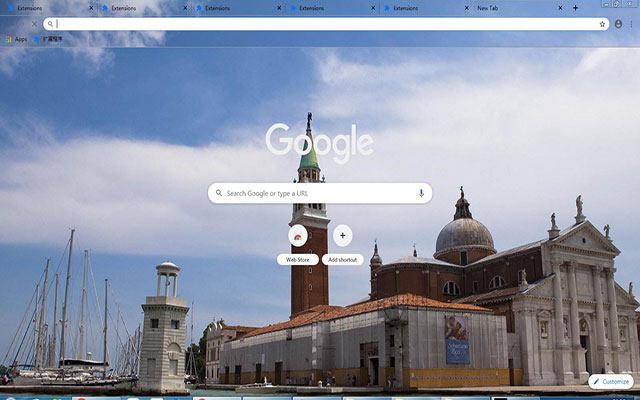Focus the browser address bar

(327, 24)
